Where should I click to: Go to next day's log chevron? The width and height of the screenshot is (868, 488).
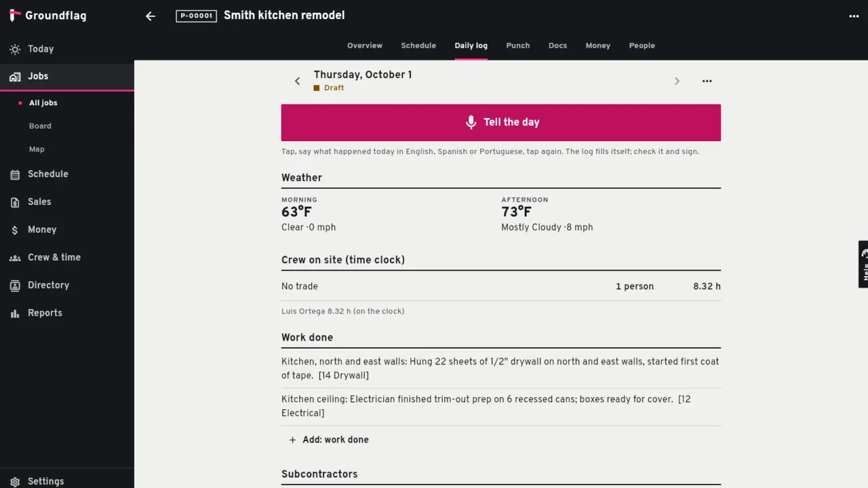tap(677, 81)
